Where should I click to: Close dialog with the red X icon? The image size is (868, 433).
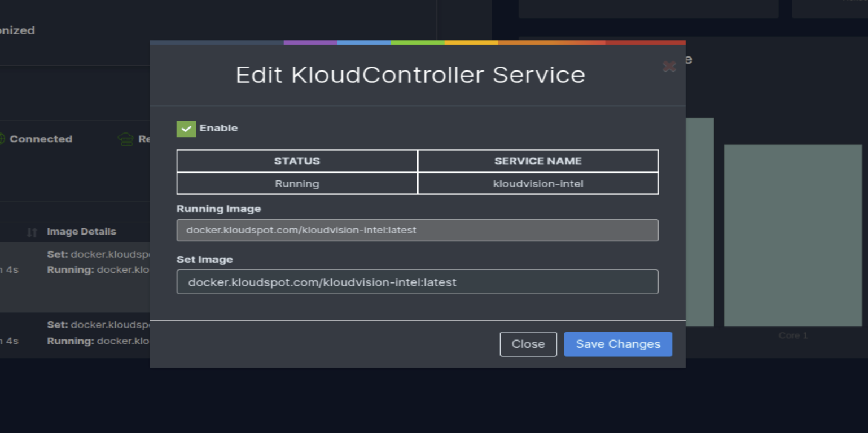(669, 67)
